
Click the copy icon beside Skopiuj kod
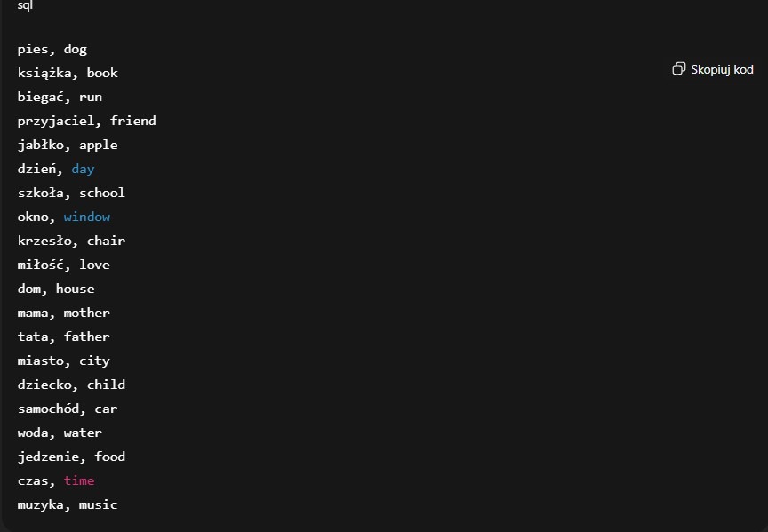(x=679, y=69)
